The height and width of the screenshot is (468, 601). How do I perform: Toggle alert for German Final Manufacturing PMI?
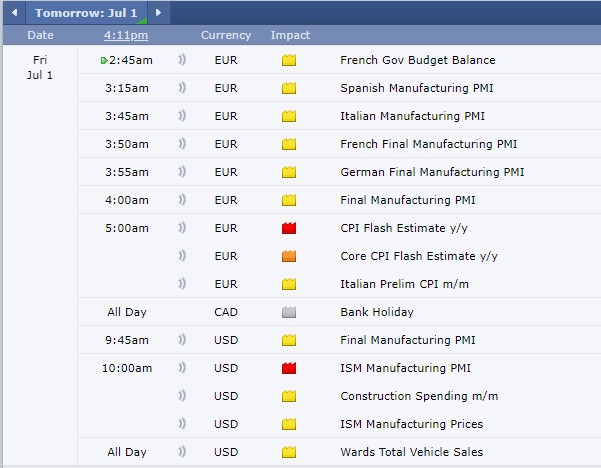[181, 172]
